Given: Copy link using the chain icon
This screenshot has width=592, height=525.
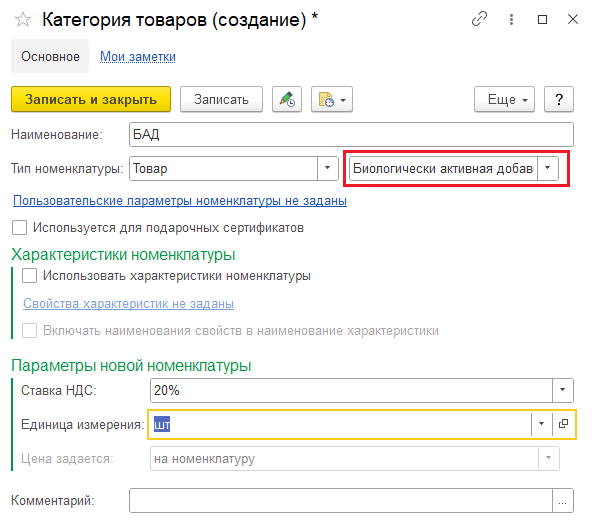Looking at the screenshot, I should pos(479,19).
